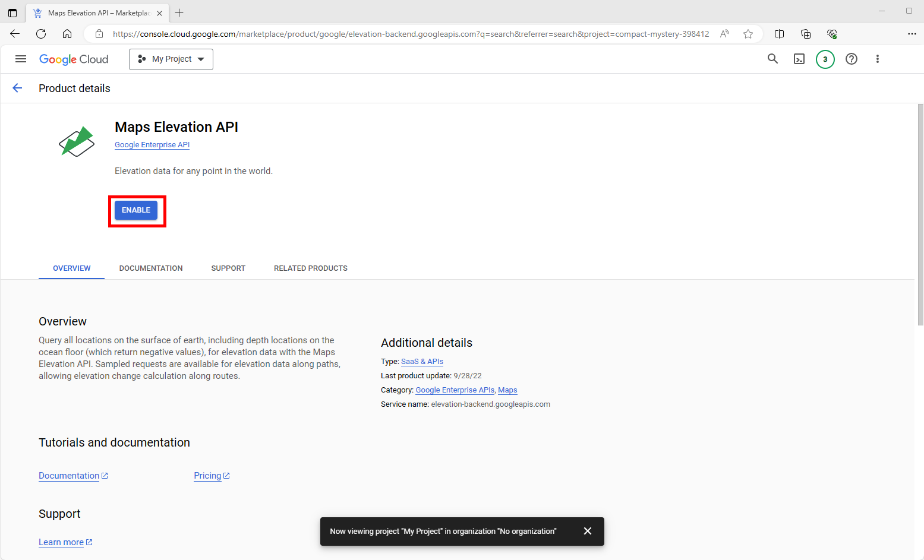Open the Google Enterprise API link under title
Image resolution: width=924 pixels, height=560 pixels.
pyautogui.click(x=152, y=145)
